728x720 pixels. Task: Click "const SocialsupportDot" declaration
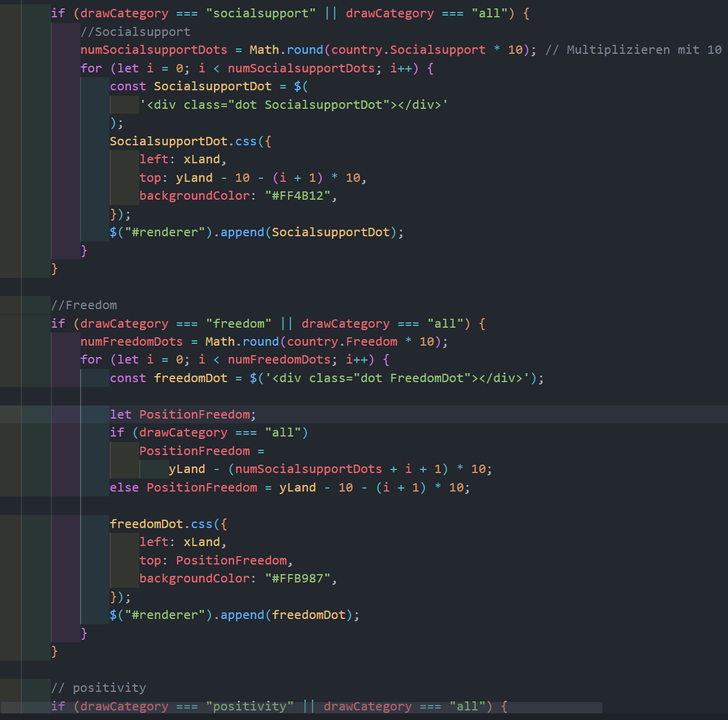coord(190,86)
